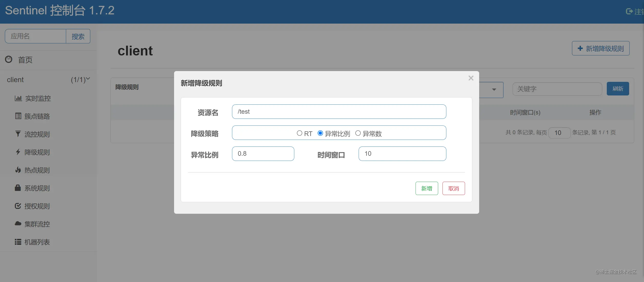This screenshot has width=644, height=282.
Task: Go to 首页 in the sidebar
Action: point(25,60)
